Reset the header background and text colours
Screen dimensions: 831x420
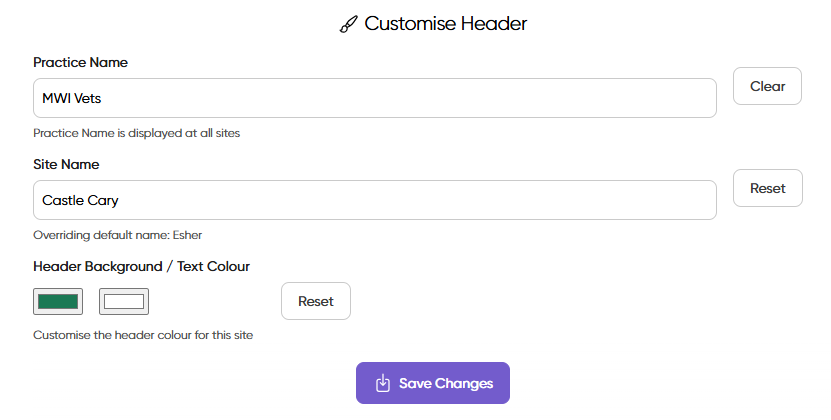pos(315,301)
